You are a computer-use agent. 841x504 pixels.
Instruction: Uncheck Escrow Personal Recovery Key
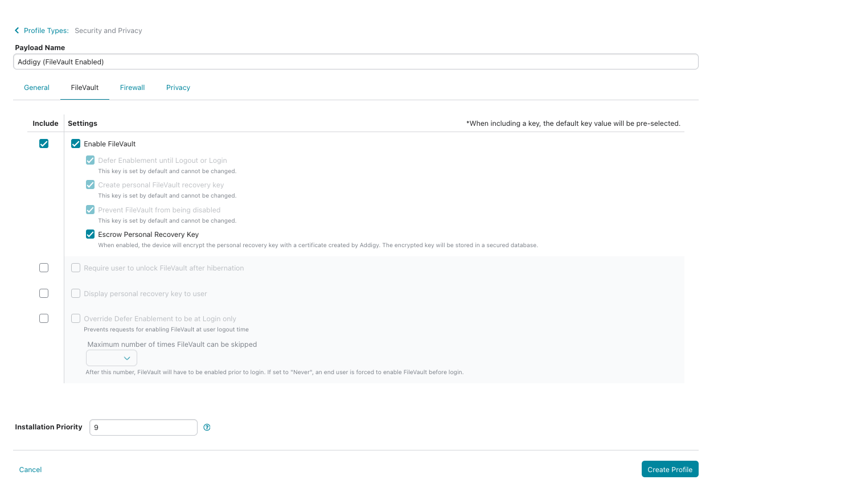pos(90,234)
